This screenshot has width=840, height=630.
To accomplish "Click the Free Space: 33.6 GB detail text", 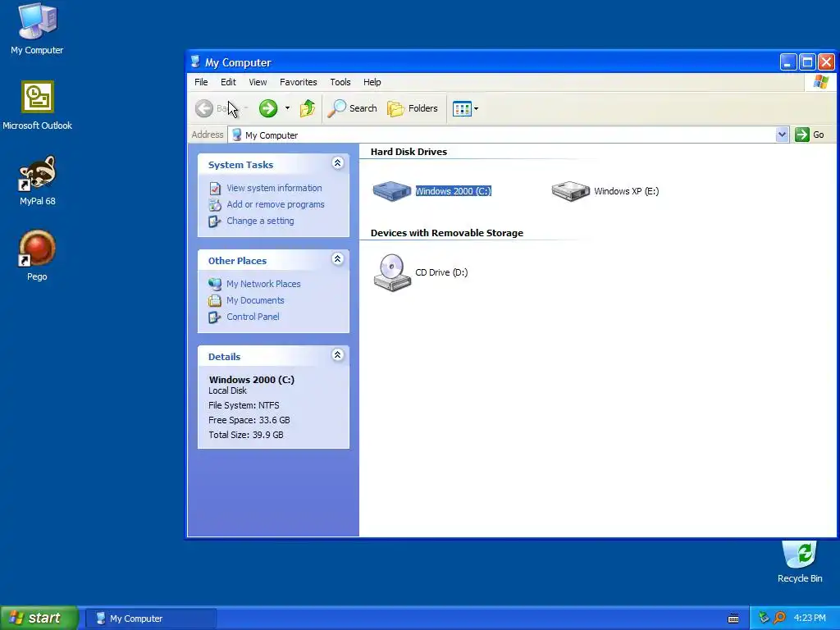I will tap(249, 420).
